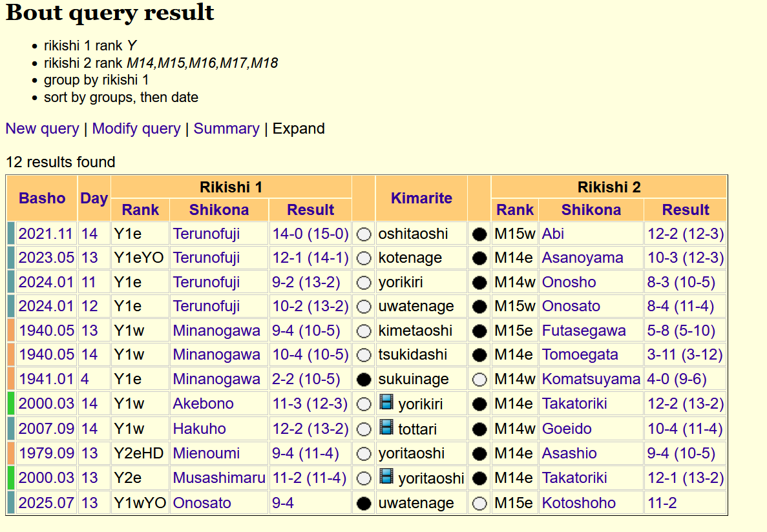Image resolution: width=767 pixels, height=532 pixels.
Task: Open the Goeido rikishi link
Action: (x=567, y=429)
